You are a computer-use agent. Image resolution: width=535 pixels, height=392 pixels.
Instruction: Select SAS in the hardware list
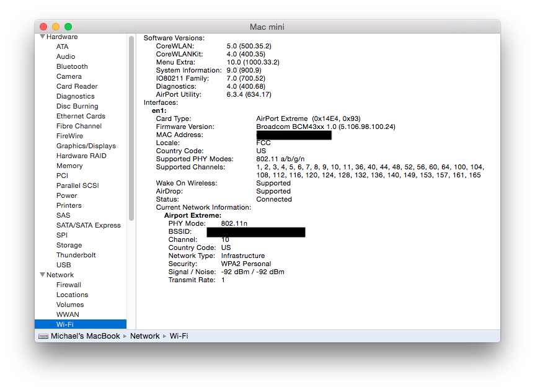(63, 215)
